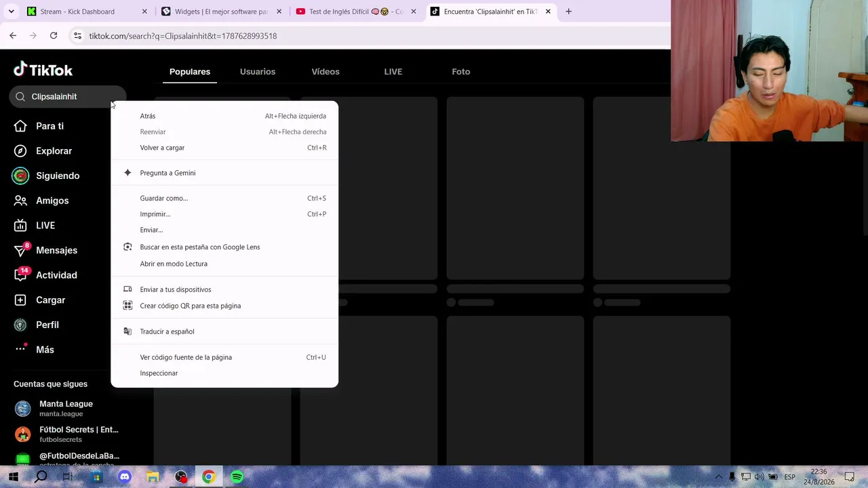Open File Explorer from taskbar
868x488 pixels.
click(153, 477)
